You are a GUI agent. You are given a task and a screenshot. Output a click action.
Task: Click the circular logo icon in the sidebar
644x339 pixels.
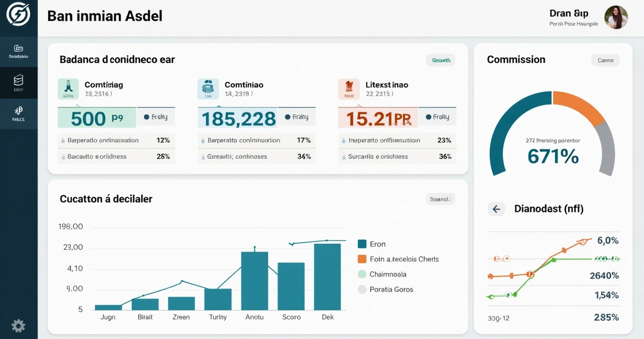coord(18,14)
